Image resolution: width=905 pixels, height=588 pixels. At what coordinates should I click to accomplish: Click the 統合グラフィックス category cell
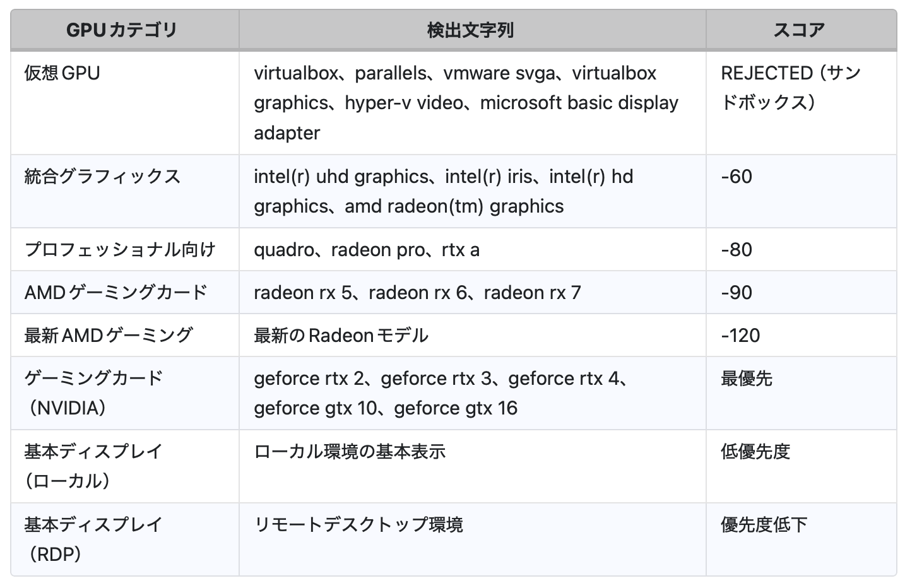(102, 176)
